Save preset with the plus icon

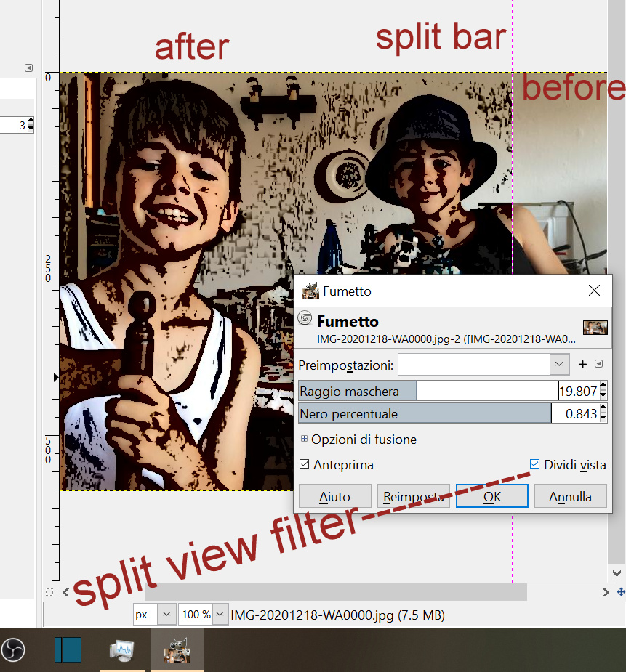tap(582, 364)
